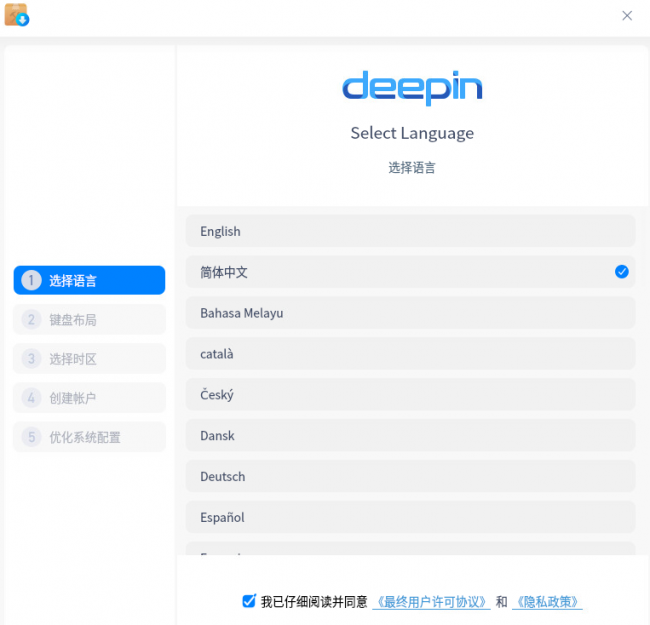Screen dimensions: 650x625
Task: Choose Bahasa Melayu language
Action: 410,313
